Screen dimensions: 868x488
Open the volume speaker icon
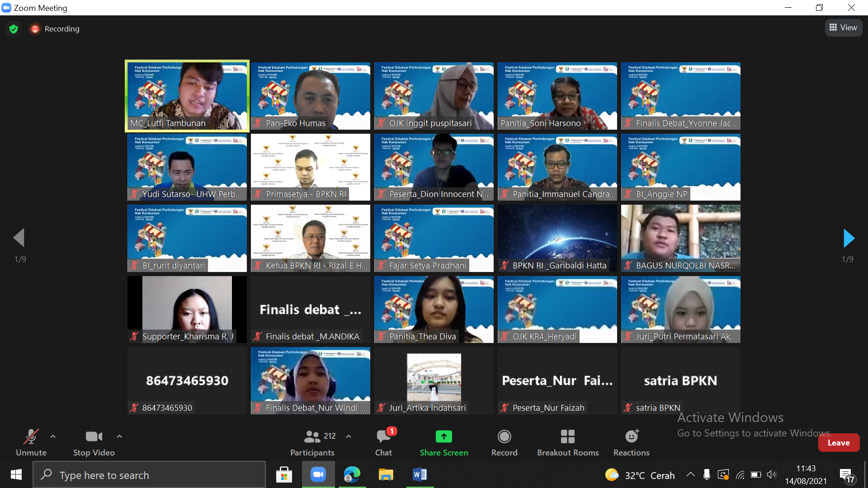[x=772, y=474]
